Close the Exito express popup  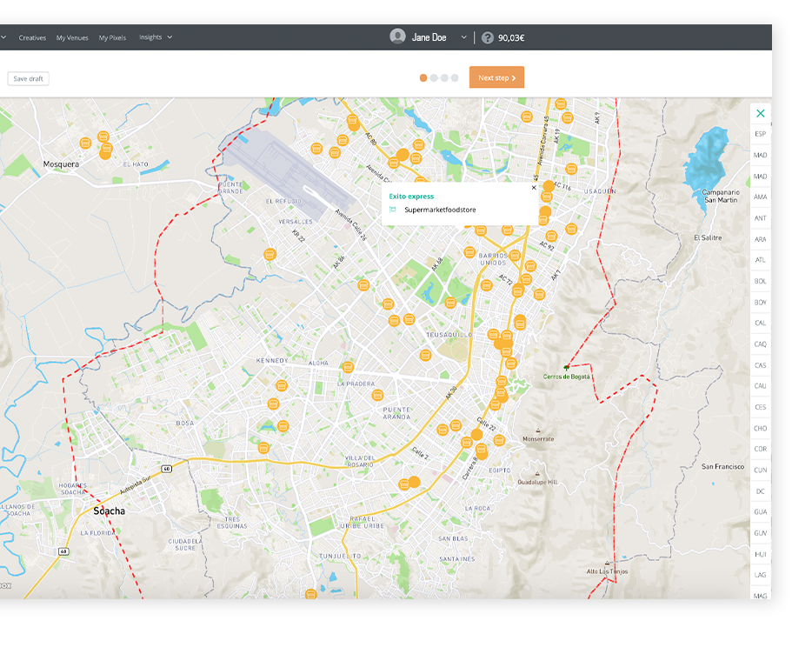(x=534, y=188)
